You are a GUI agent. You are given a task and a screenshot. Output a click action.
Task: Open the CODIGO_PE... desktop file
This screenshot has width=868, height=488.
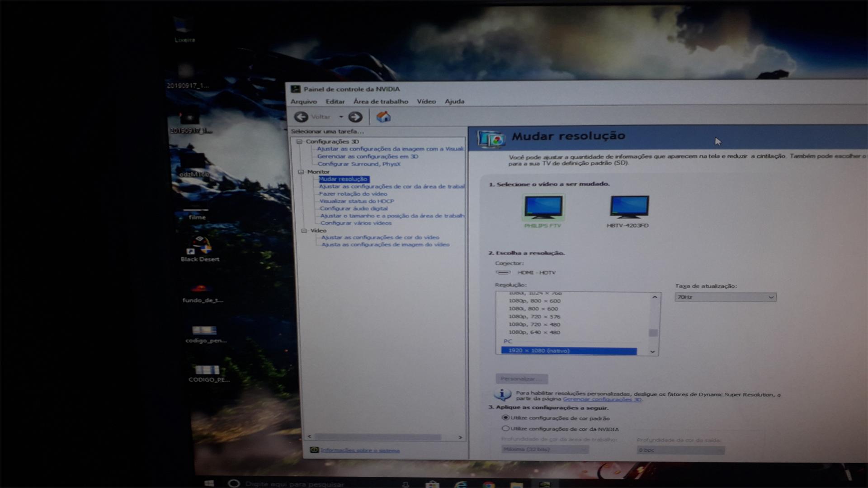tap(209, 374)
